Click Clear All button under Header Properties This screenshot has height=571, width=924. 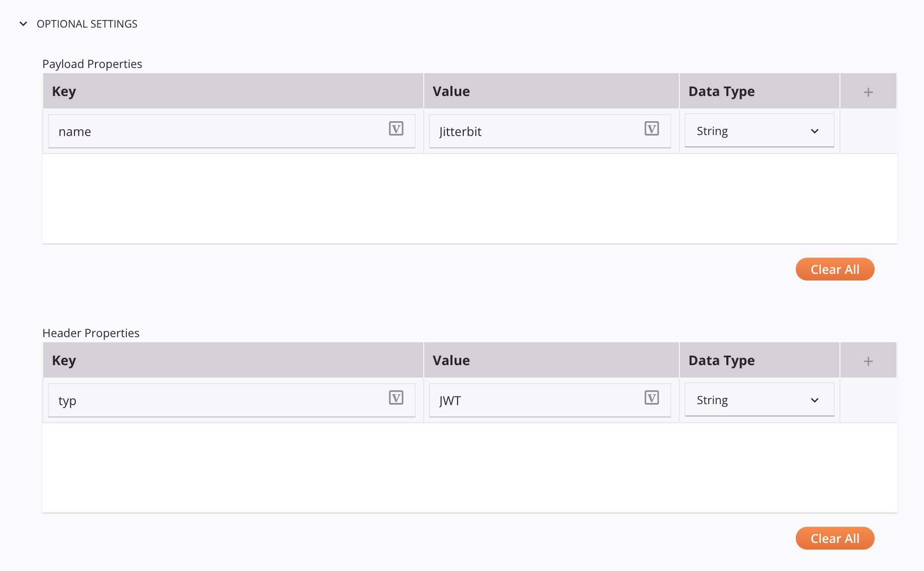(x=835, y=539)
